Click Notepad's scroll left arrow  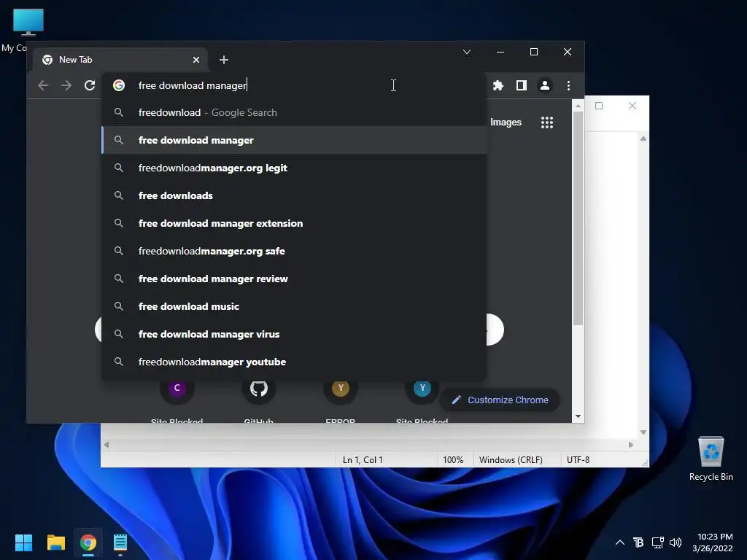tap(107, 445)
